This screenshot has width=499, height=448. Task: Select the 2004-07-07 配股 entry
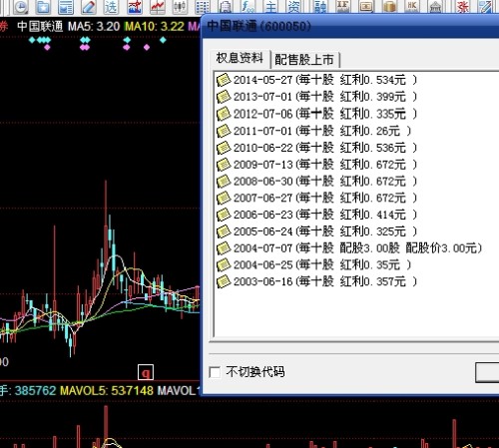coord(349,248)
